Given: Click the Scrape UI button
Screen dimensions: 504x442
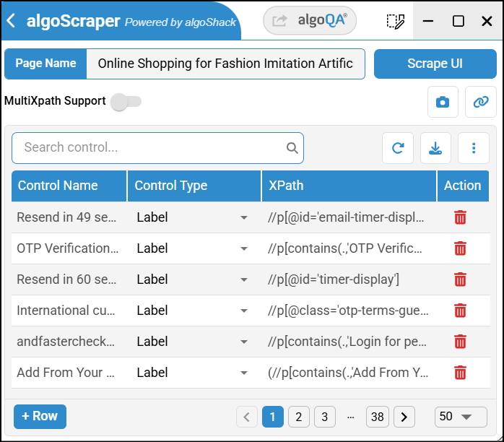Looking at the screenshot, I should pyautogui.click(x=435, y=64).
